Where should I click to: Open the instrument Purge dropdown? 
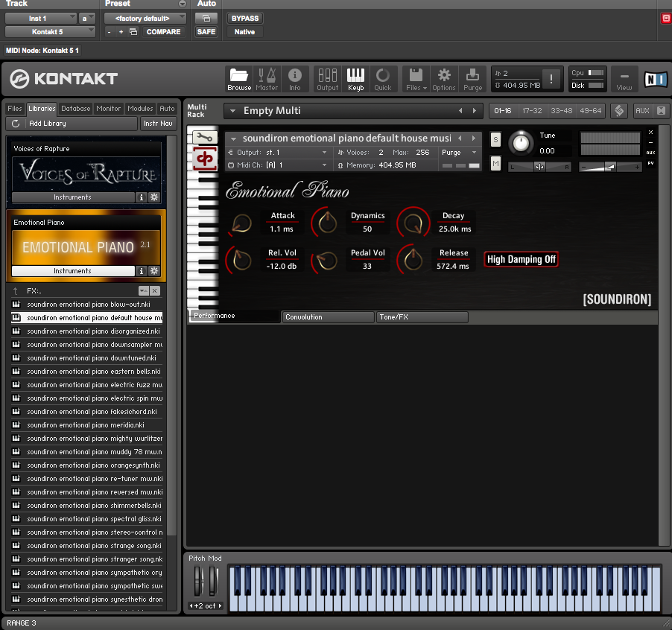pyautogui.click(x=459, y=153)
